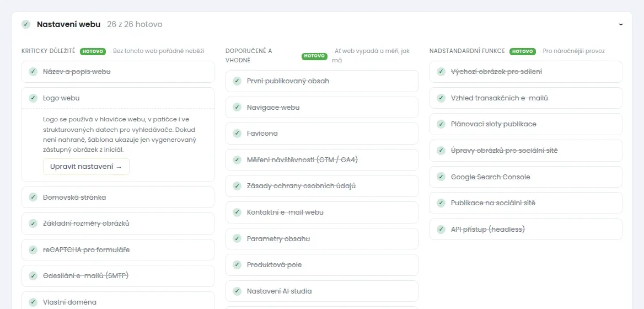Click the Nadstandardní funkce column heading
The height and width of the screenshot is (309, 644).
tap(468, 51)
